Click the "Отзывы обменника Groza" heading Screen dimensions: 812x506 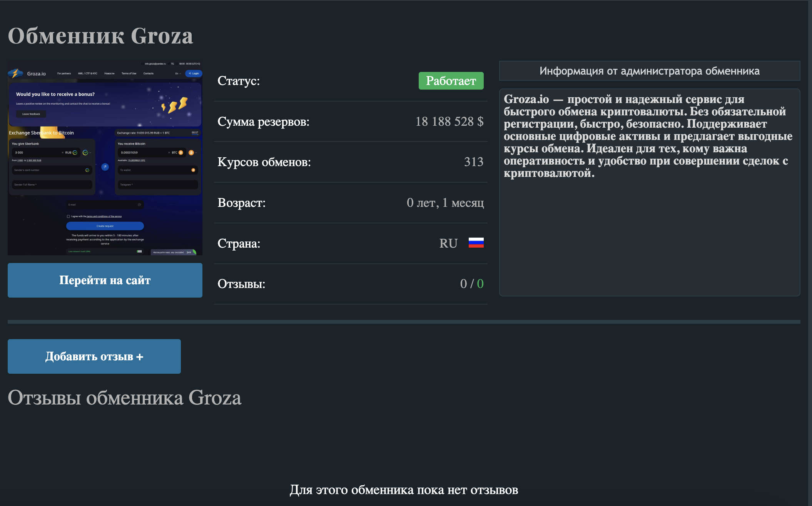[125, 398]
